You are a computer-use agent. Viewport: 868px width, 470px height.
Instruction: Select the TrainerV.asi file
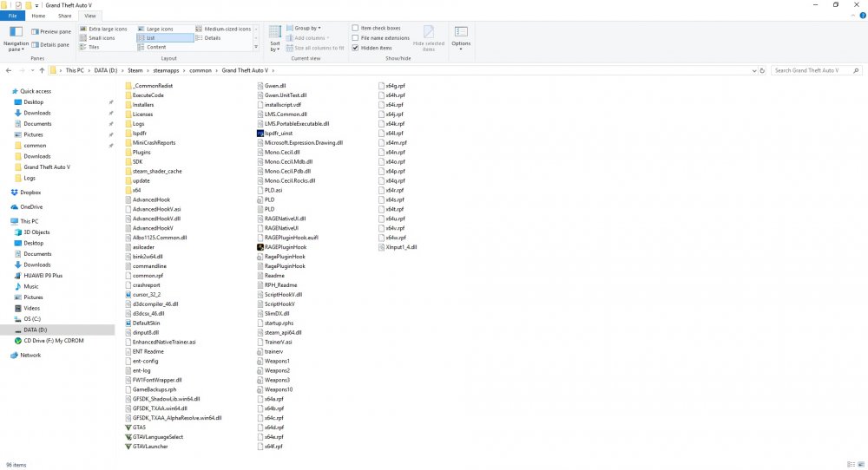point(274,343)
